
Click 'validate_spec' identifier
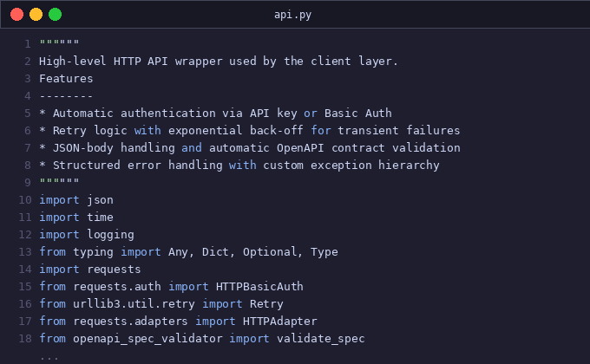tap(320, 338)
